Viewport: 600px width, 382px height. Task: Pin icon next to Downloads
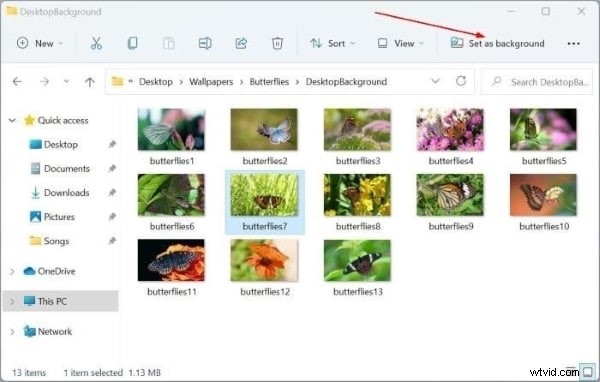(x=112, y=193)
